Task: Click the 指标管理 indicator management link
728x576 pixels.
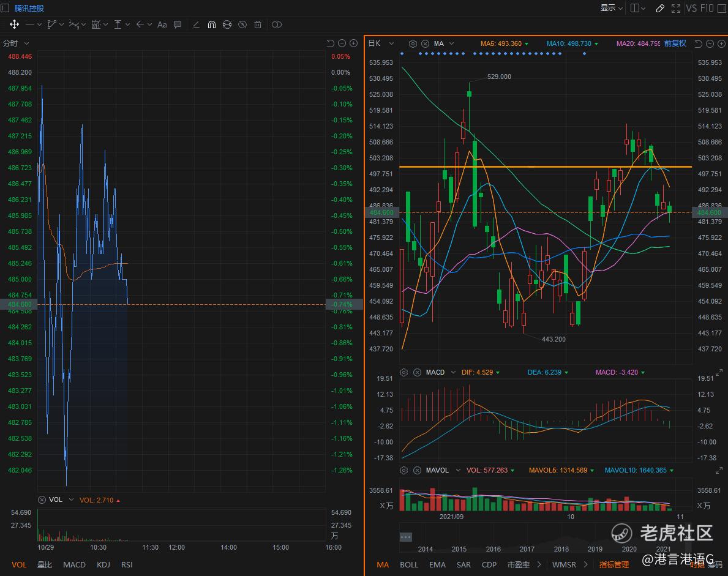Action: pyautogui.click(x=614, y=564)
